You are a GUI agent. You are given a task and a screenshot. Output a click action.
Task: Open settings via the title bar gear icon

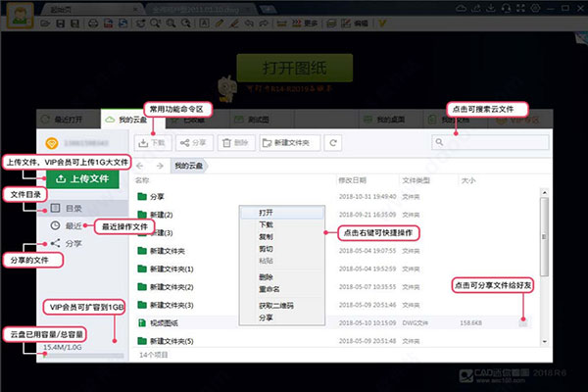pyautogui.click(x=535, y=8)
